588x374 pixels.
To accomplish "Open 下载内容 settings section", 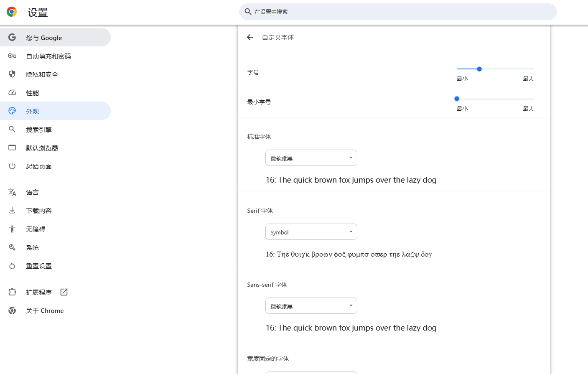I will click(55, 211).
